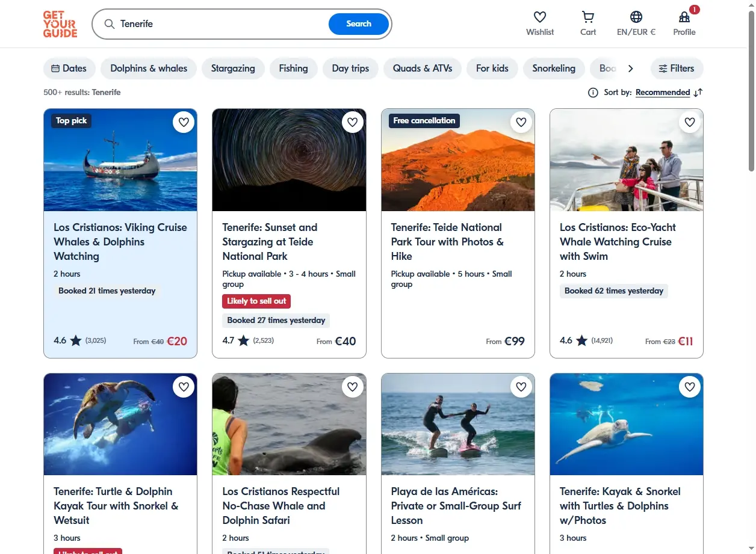Click the €99 Teide tour price
The image size is (756, 554).
(x=515, y=341)
